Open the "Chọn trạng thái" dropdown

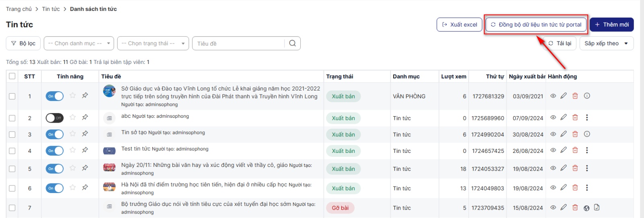[x=153, y=43]
